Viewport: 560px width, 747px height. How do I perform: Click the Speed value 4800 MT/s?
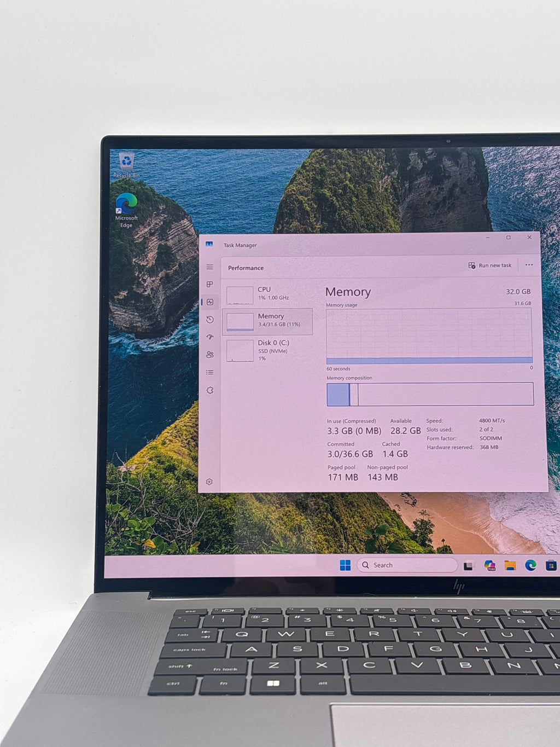(492, 421)
